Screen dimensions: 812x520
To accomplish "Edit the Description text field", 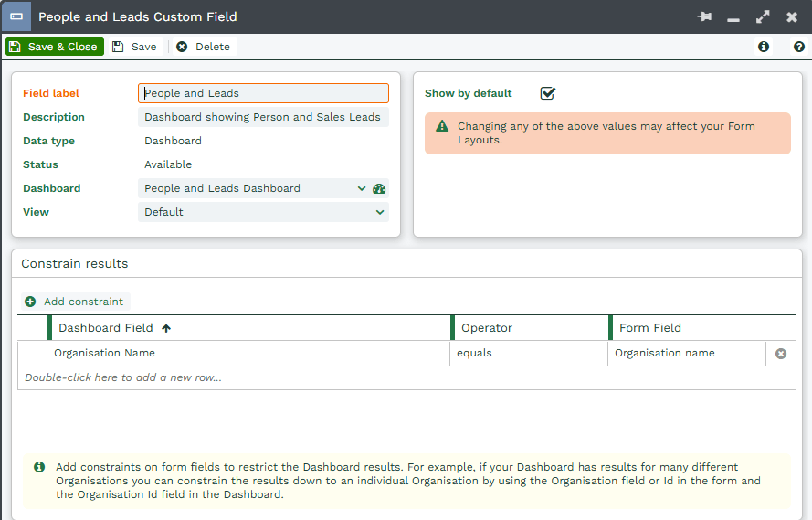I will pos(263,117).
